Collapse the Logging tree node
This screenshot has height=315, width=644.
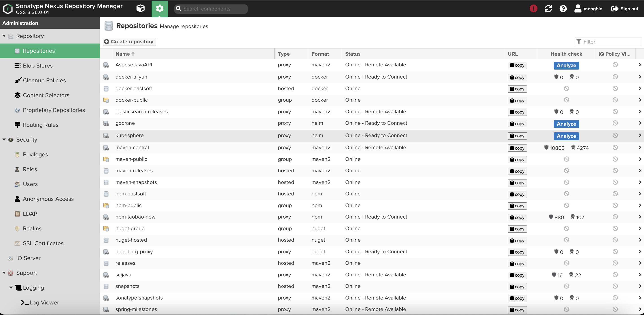coord(11,288)
